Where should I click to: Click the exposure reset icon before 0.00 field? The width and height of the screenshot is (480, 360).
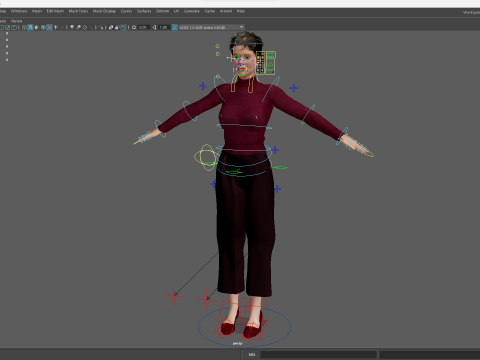tap(134, 27)
